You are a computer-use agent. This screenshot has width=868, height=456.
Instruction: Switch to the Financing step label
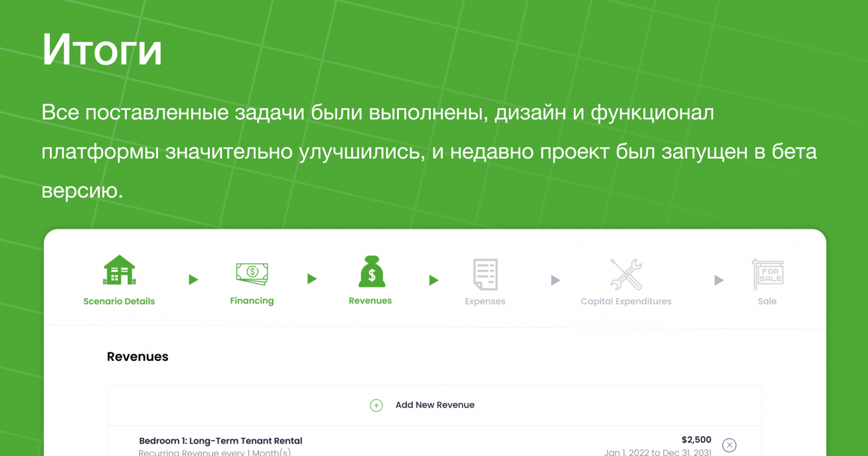[x=252, y=301]
